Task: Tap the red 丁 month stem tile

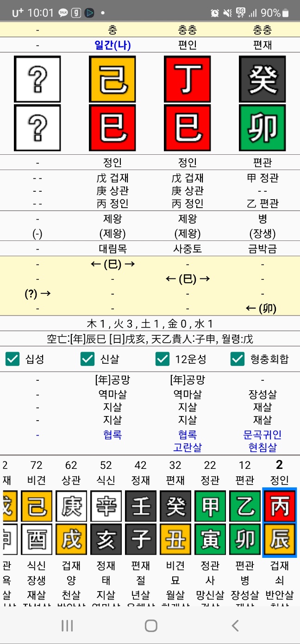Action: (x=187, y=79)
